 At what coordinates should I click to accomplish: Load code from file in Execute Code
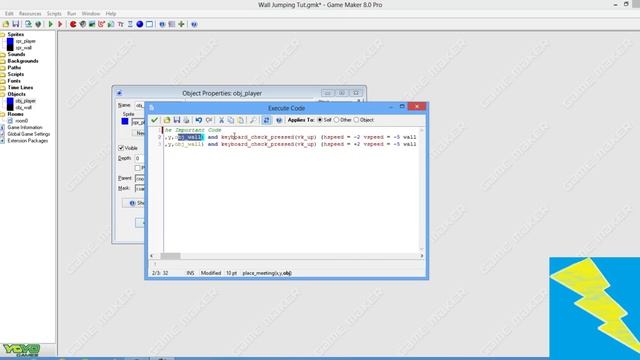167,120
